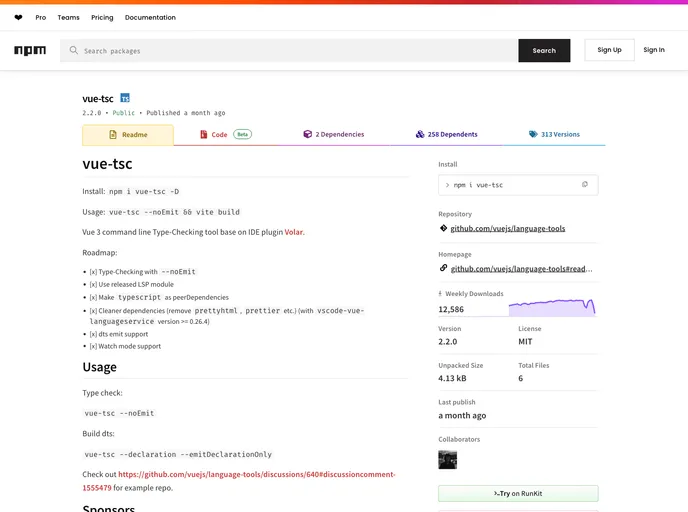The height and width of the screenshot is (512, 688).
Task: Click the 'Published a month ago' text
Action: tap(186, 113)
